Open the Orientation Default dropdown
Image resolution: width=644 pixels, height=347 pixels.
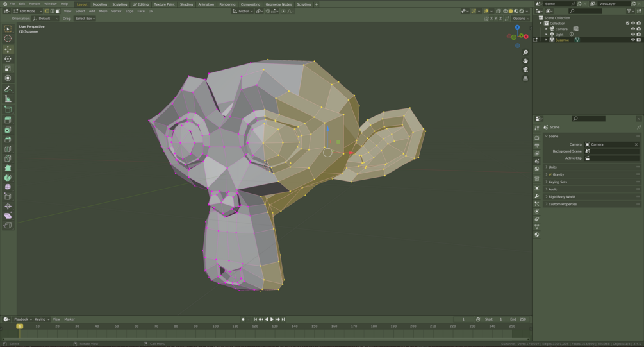click(45, 19)
